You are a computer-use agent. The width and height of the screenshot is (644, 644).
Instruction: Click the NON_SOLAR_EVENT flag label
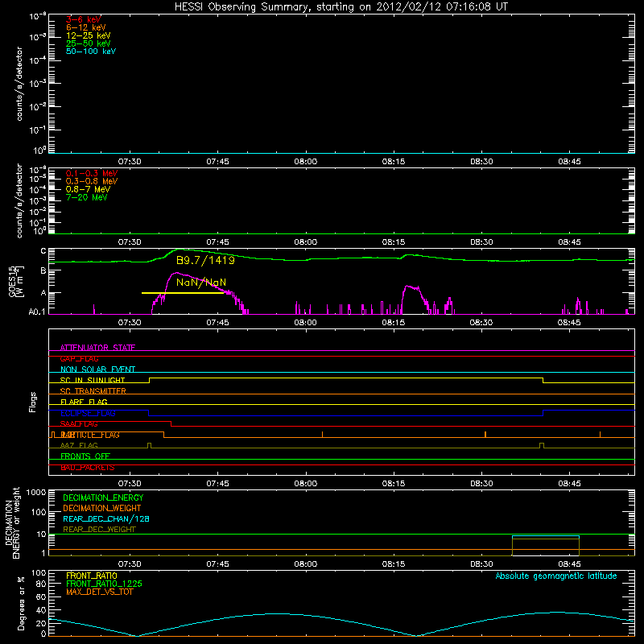97,369
